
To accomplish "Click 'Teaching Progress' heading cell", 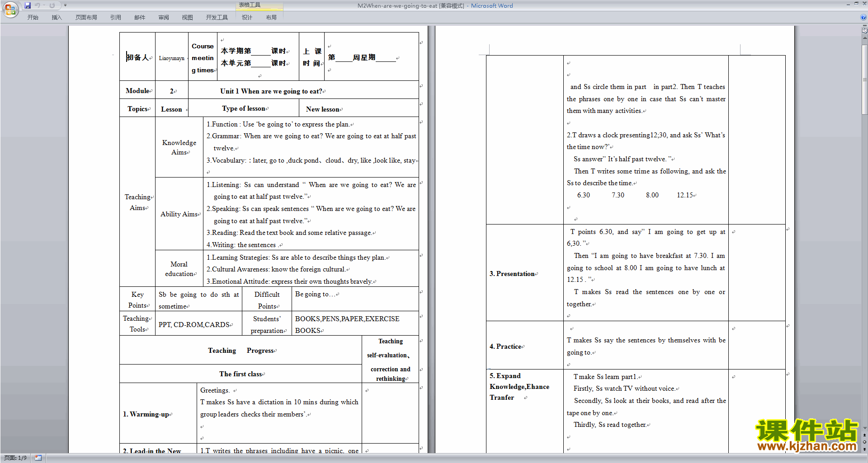I will coord(241,351).
